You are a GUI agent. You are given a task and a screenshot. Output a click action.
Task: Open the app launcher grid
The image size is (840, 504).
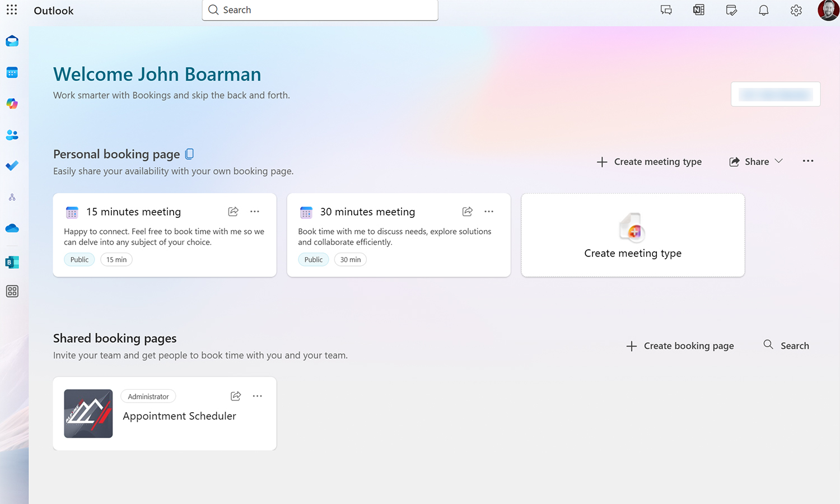coord(12,10)
